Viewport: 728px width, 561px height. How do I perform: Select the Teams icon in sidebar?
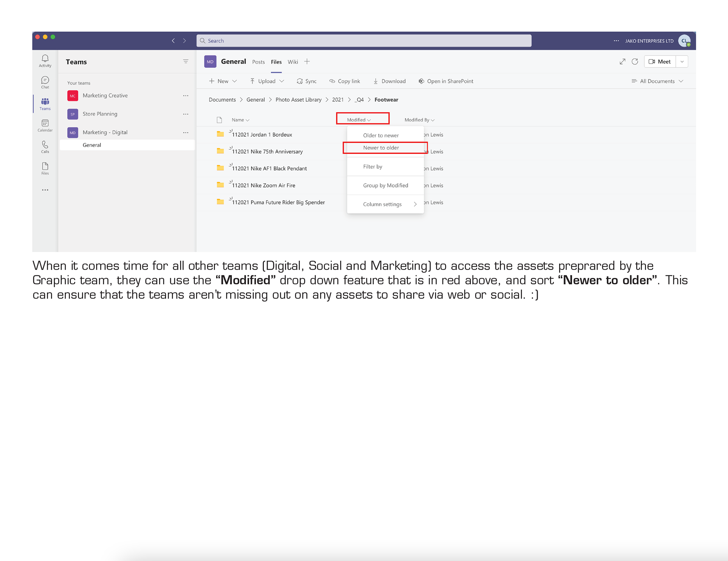(45, 104)
